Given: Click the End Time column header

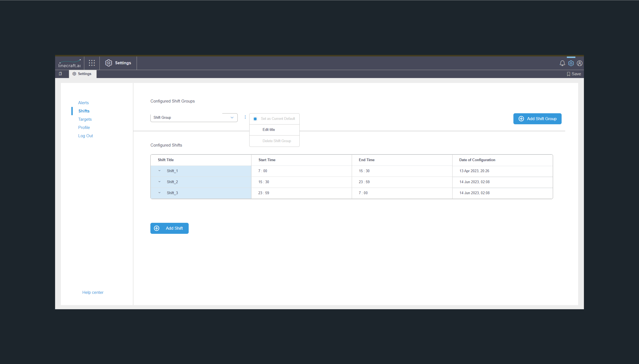Looking at the screenshot, I should point(402,160).
